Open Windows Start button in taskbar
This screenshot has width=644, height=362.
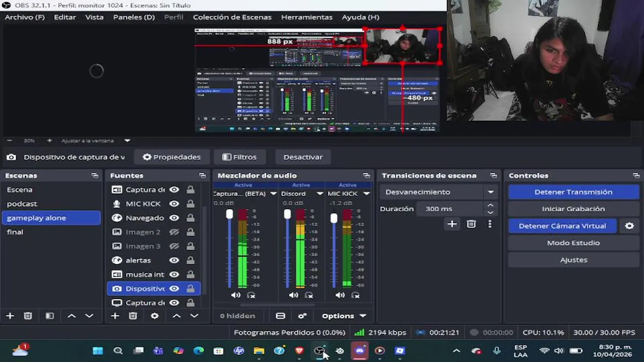pyautogui.click(x=98, y=350)
